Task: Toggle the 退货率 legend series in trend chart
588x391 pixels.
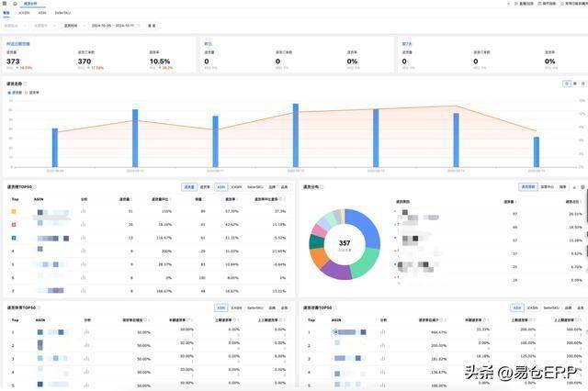Action: pos(34,93)
